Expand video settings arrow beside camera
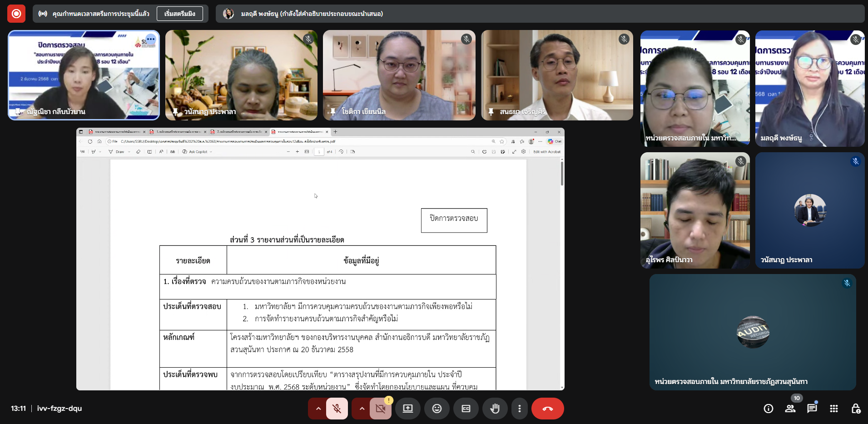Viewport: 868px width, 424px height. [x=362, y=409]
